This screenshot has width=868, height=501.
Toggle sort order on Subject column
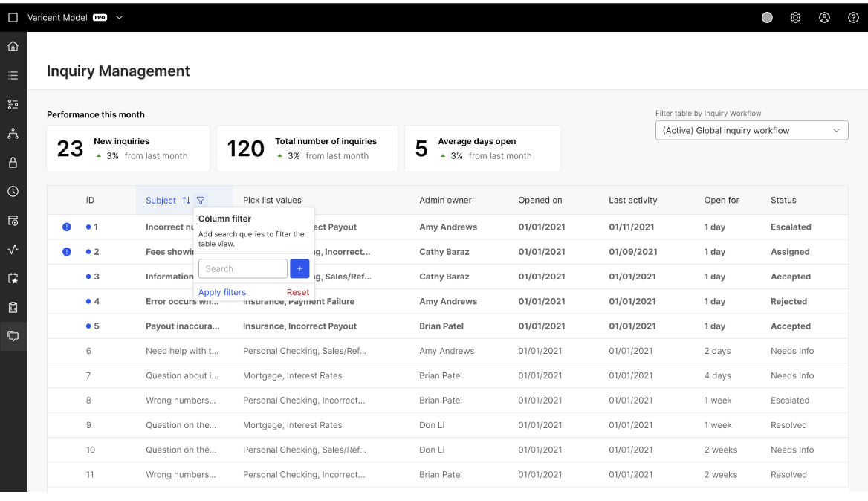tap(186, 201)
